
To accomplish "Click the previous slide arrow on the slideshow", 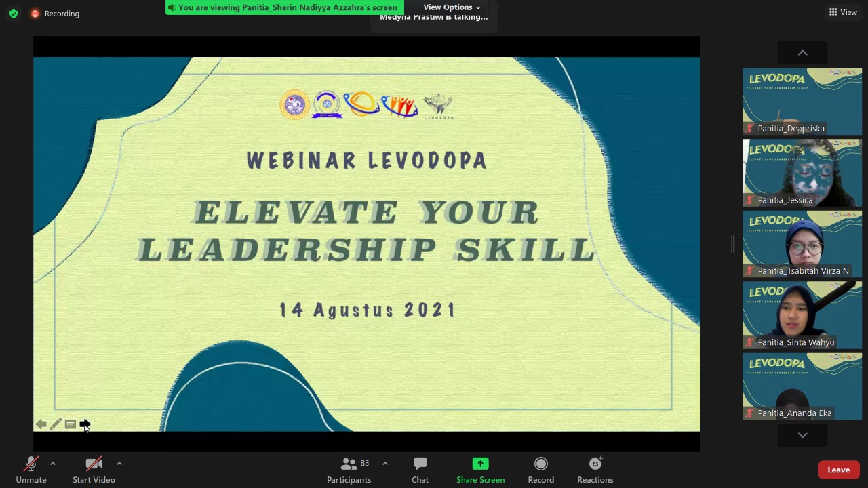I will pyautogui.click(x=41, y=424).
